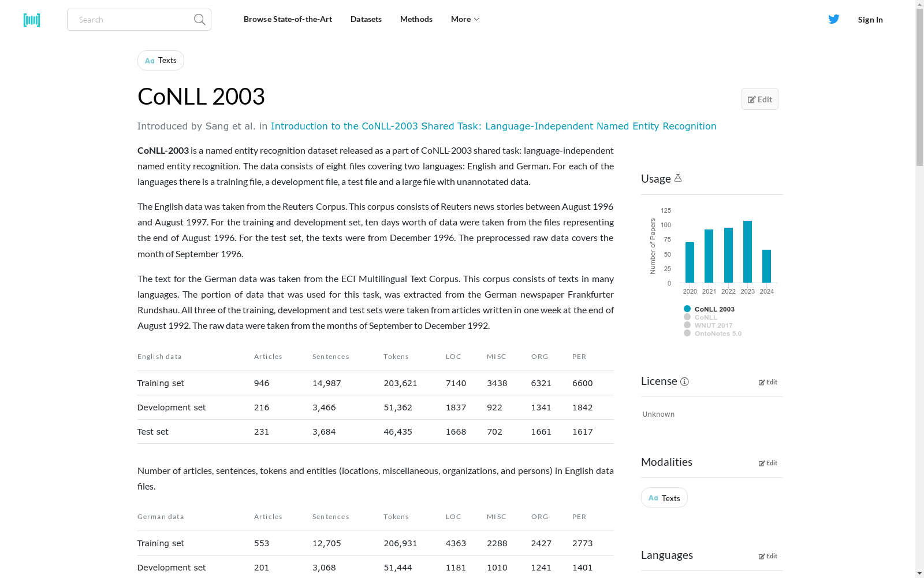The image size is (924, 578).
Task: Open the CoNLL-2003 shared task paper link
Action: point(493,126)
